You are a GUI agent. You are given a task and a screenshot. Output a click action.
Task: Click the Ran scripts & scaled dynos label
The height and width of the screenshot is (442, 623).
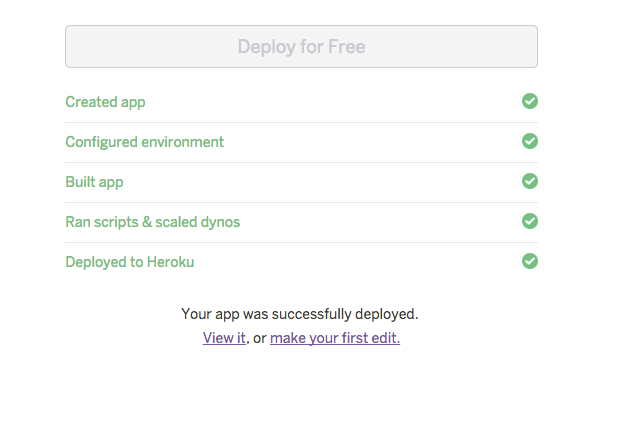click(152, 222)
